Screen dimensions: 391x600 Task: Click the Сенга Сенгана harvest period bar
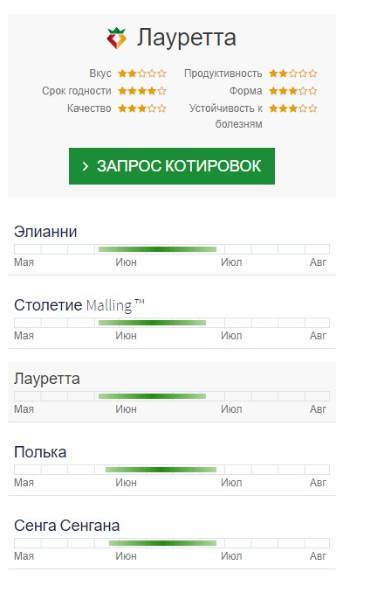[x=163, y=543]
